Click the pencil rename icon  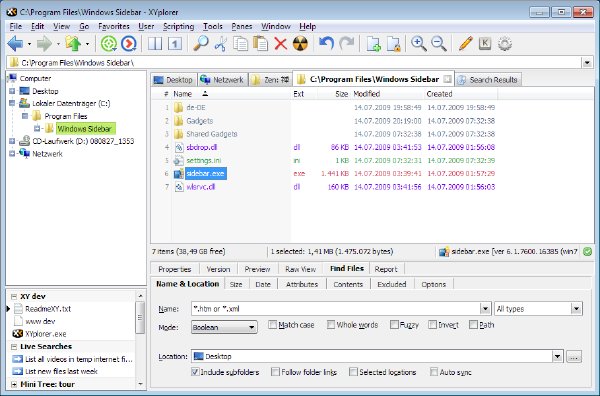click(x=465, y=44)
